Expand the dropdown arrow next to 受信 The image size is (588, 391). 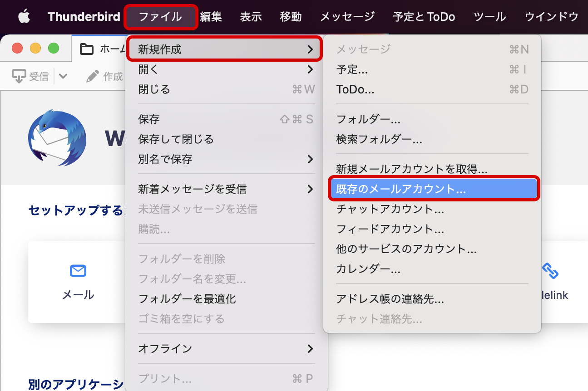[x=63, y=77]
